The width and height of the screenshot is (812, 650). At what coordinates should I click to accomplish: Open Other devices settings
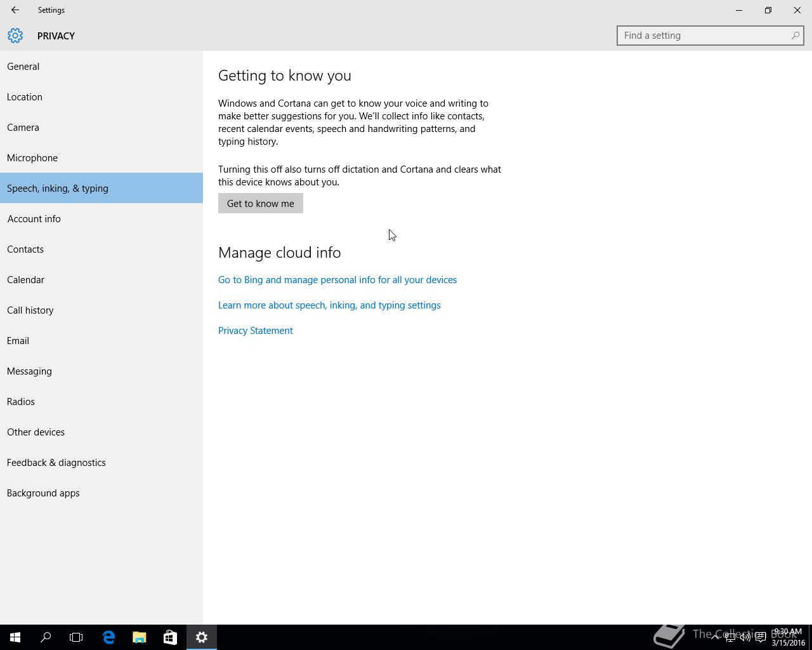(101, 432)
